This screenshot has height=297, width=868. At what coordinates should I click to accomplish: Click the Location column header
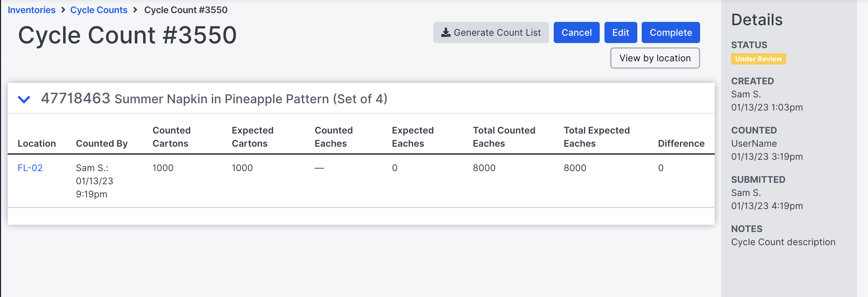(x=37, y=143)
